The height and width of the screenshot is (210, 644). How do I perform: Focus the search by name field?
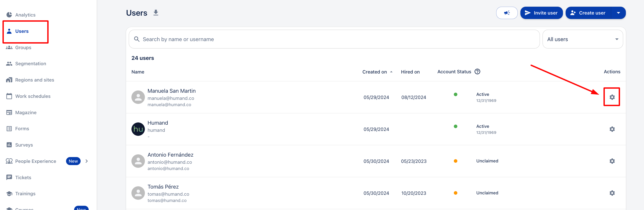click(335, 39)
